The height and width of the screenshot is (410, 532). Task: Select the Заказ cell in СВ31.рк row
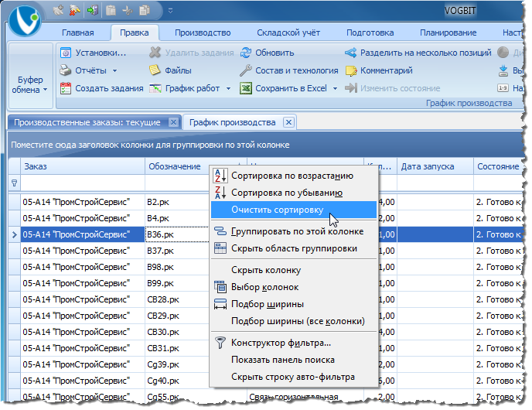coord(83,348)
